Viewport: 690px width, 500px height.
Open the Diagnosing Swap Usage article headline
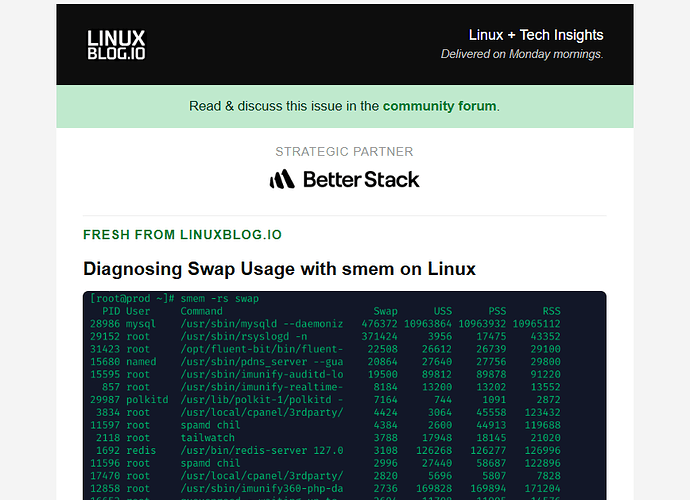[x=279, y=268]
